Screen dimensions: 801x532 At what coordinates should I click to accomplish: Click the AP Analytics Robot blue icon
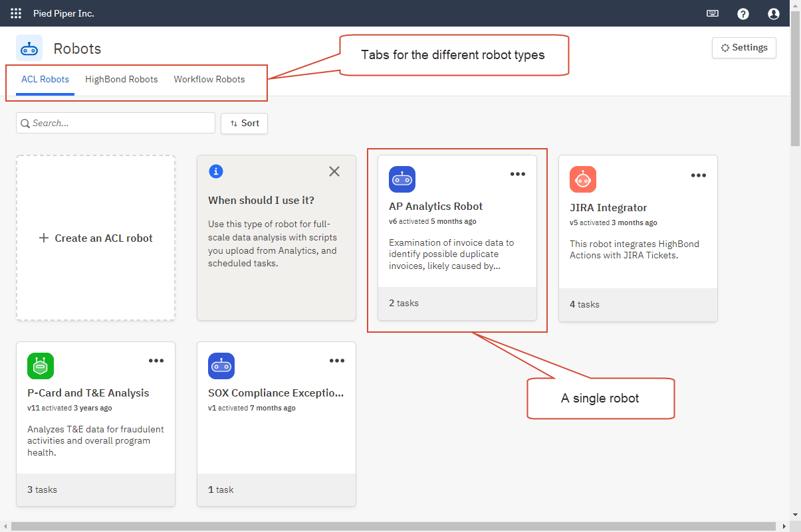(402, 179)
